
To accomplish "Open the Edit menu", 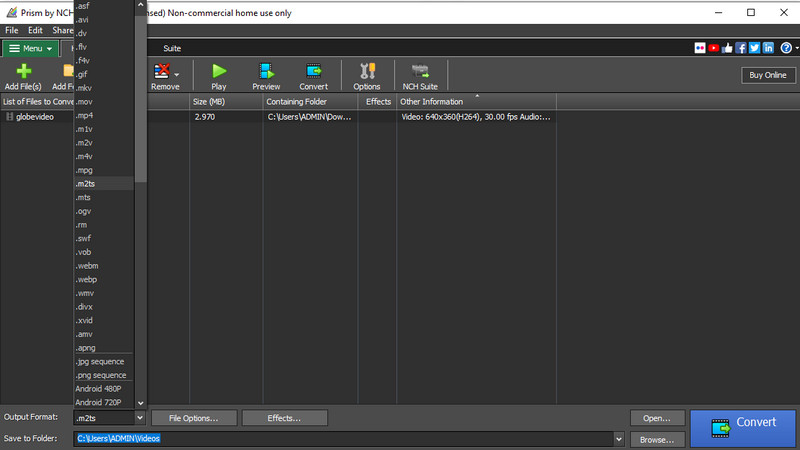I will pos(35,31).
